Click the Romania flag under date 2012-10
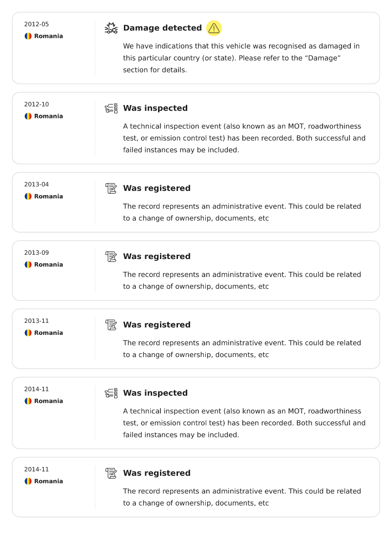The width and height of the screenshot is (392, 555). (28, 116)
